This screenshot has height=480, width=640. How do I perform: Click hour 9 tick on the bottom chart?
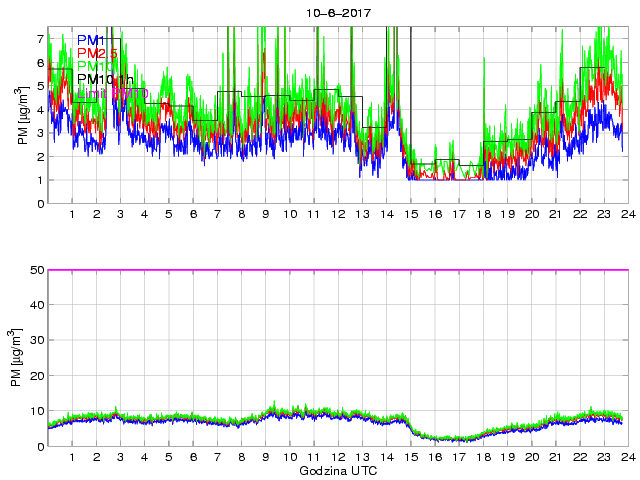click(266, 457)
